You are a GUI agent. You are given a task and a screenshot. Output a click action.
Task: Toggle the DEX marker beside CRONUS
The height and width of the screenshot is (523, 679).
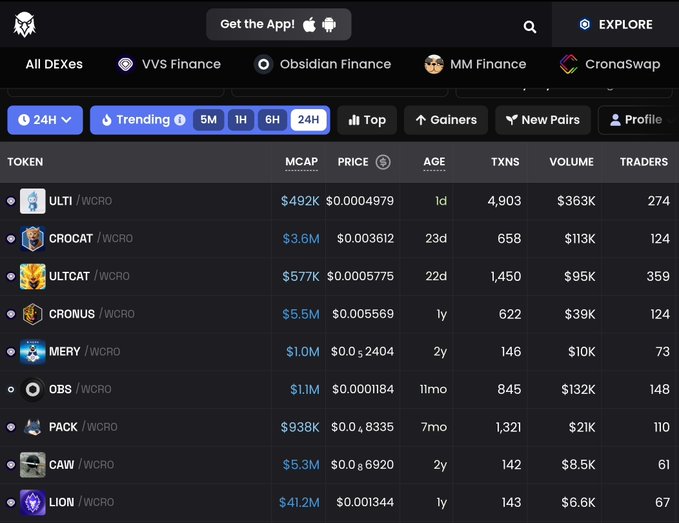[x=11, y=314]
